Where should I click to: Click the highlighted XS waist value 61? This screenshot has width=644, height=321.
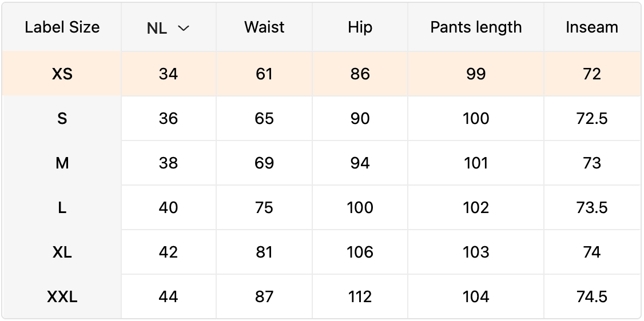tap(264, 74)
